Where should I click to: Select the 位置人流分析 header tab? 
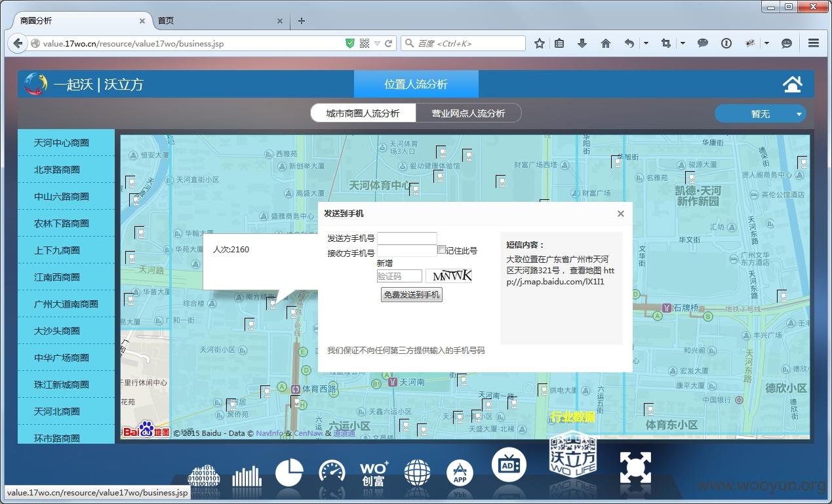[416, 84]
